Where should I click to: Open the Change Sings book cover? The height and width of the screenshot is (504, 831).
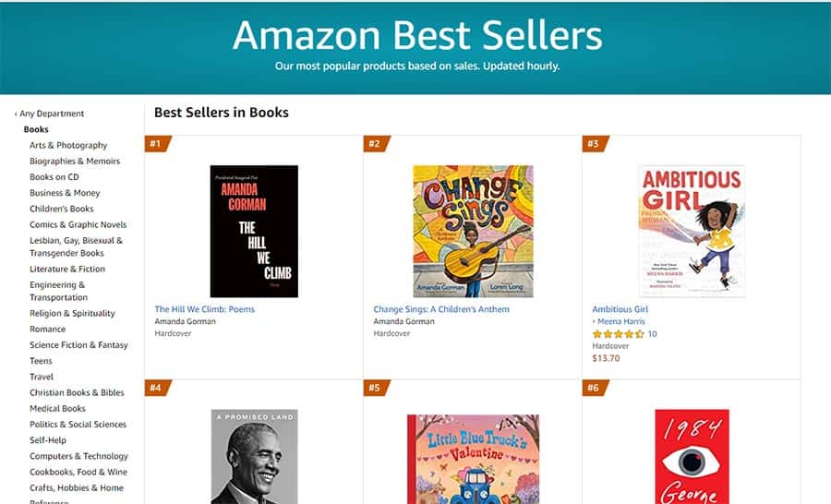pos(474,231)
